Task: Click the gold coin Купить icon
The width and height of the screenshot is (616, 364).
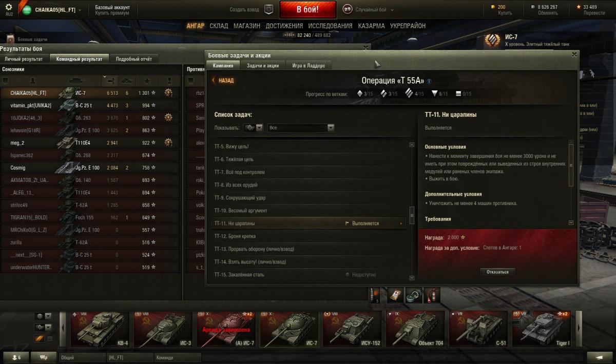Action: tap(493, 7)
